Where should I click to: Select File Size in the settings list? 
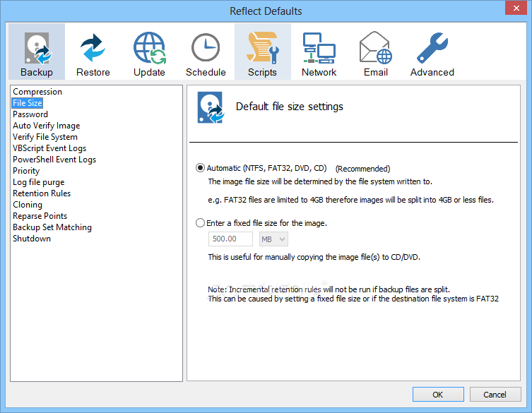coord(28,103)
